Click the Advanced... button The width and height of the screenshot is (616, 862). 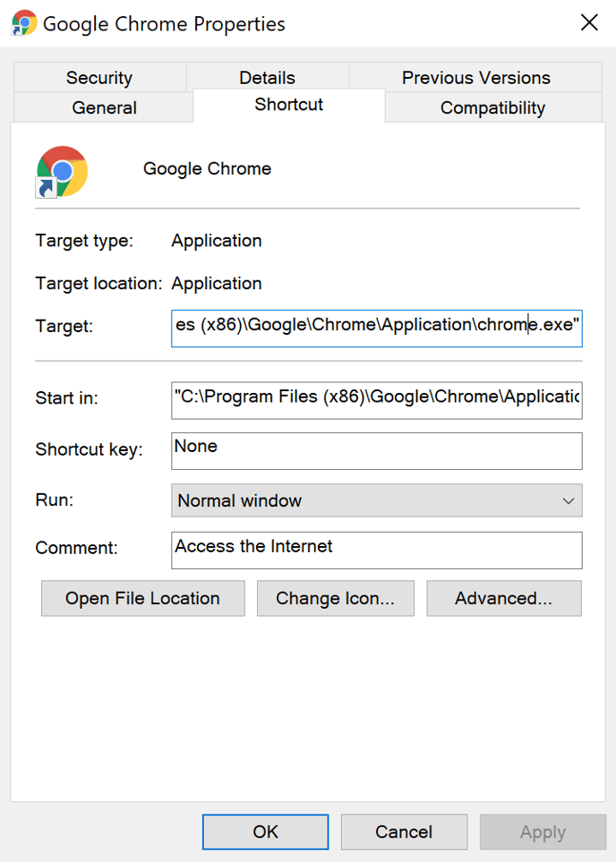503,599
